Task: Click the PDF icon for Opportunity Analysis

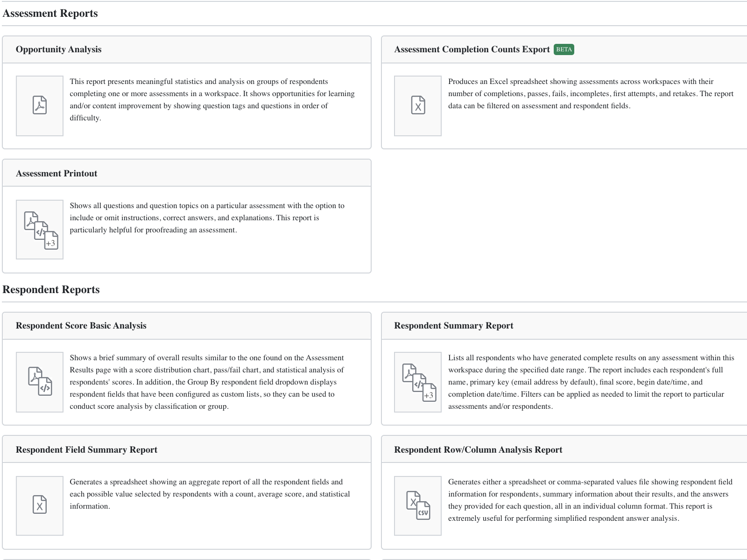Action: pos(40,105)
